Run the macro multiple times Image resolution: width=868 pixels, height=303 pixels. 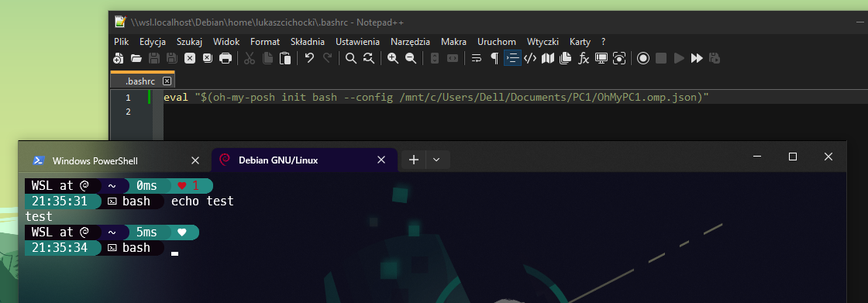[x=697, y=58]
